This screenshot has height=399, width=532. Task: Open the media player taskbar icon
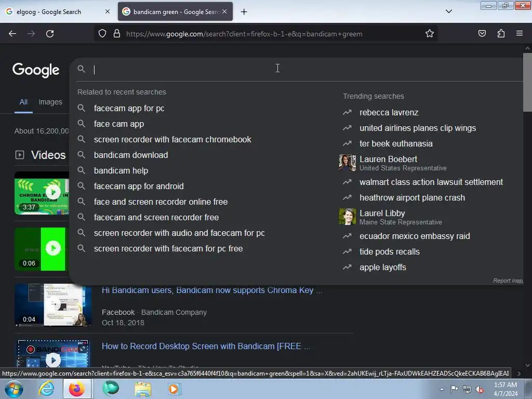[x=175, y=389]
